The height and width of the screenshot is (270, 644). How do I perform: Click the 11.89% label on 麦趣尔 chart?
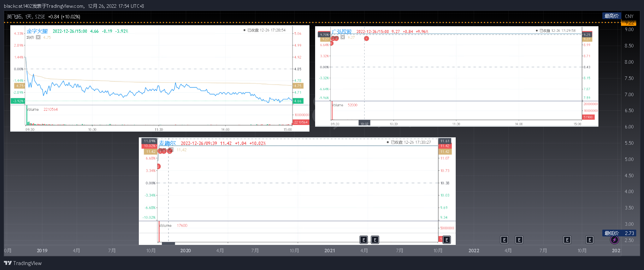[149, 141]
